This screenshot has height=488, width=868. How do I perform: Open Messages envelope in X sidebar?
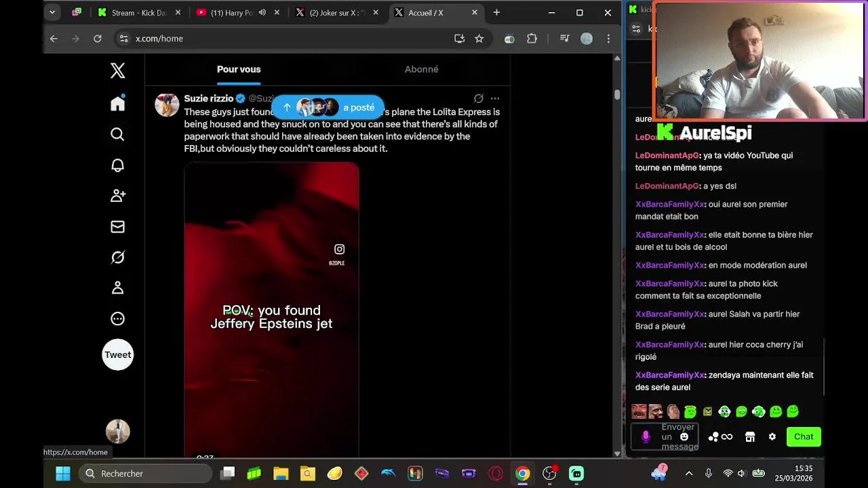pyautogui.click(x=117, y=226)
